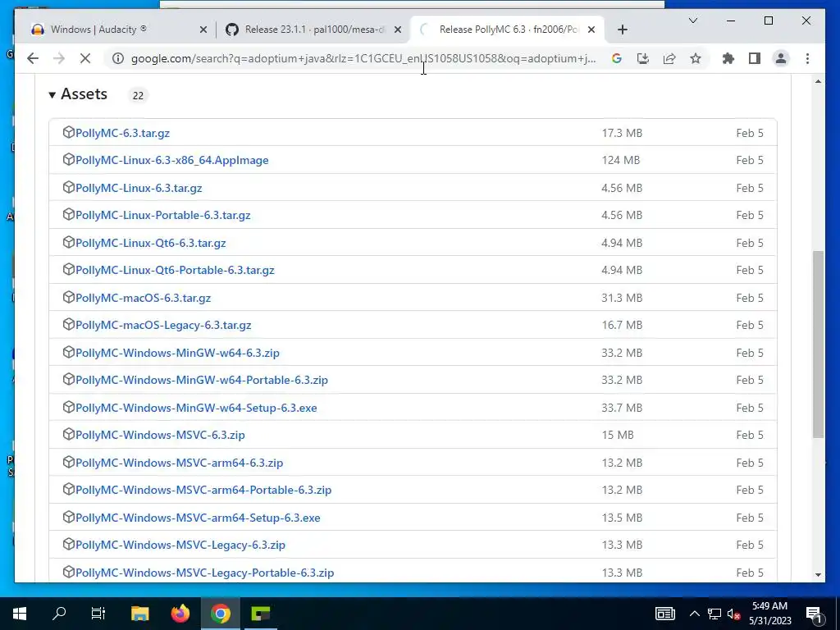Open news and interests taskbar icon
840x630 pixels.
(664, 614)
